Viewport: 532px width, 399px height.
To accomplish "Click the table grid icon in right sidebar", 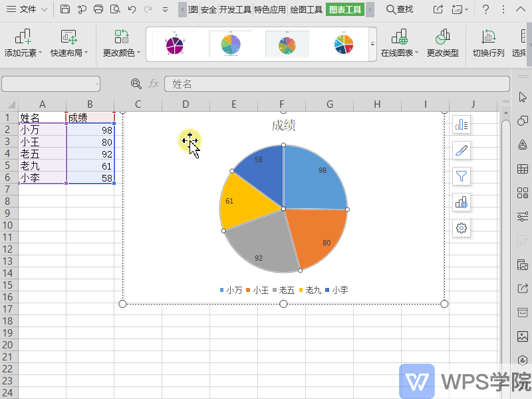I will [523, 169].
